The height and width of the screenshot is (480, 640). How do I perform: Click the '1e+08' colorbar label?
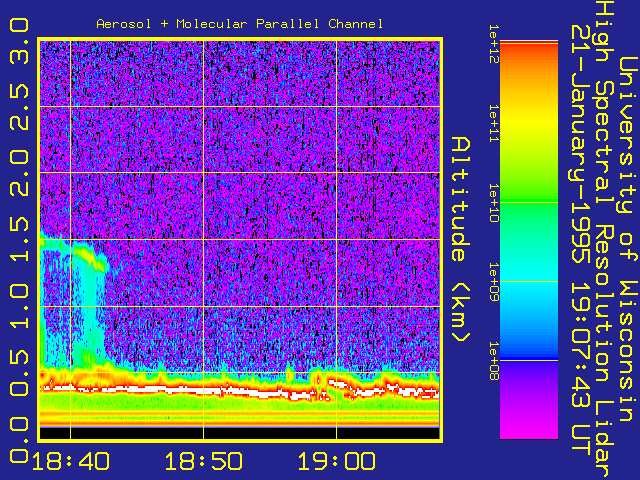coord(494,361)
